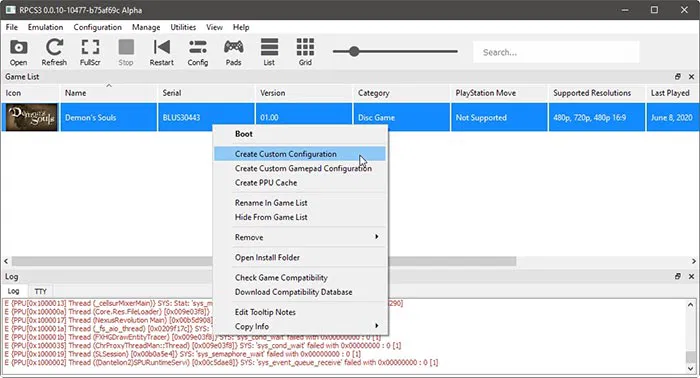Select Hide From Game List
700x378 pixels.
click(300, 217)
